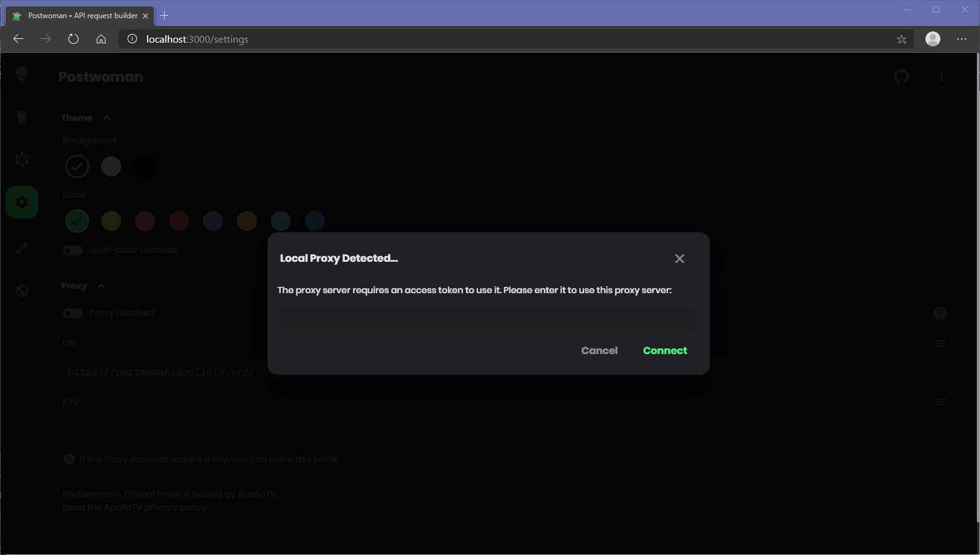Open the browser profile avatar
Viewport: 980px width, 555px height.
pos(933,39)
